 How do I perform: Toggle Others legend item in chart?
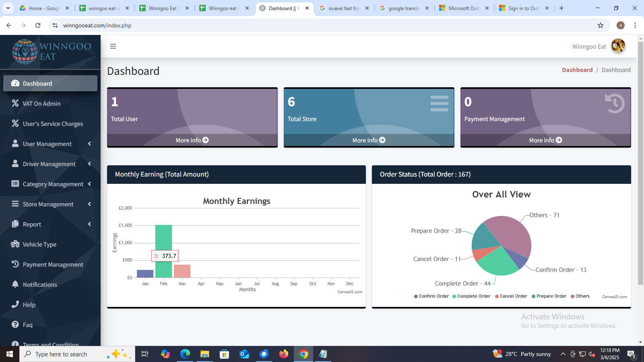point(580,296)
